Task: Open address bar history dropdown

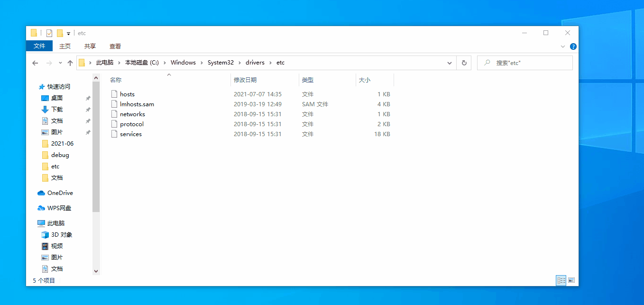Action: point(450,63)
